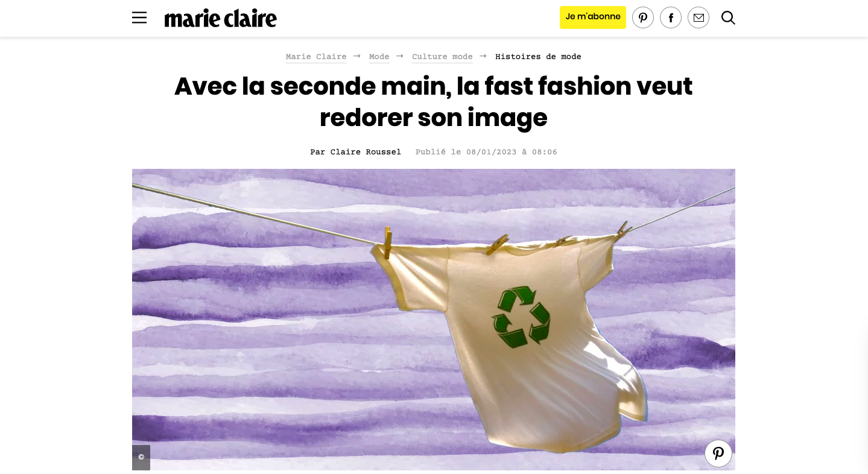Open the search magnifier icon
Image resolution: width=868 pixels, height=474 pixels.
[728, 17]
